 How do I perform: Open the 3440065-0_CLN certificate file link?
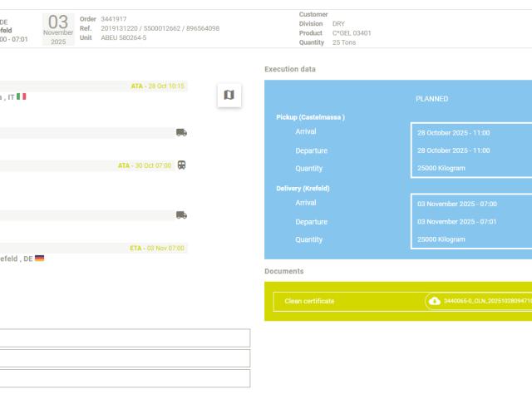[x=487, y=301]
